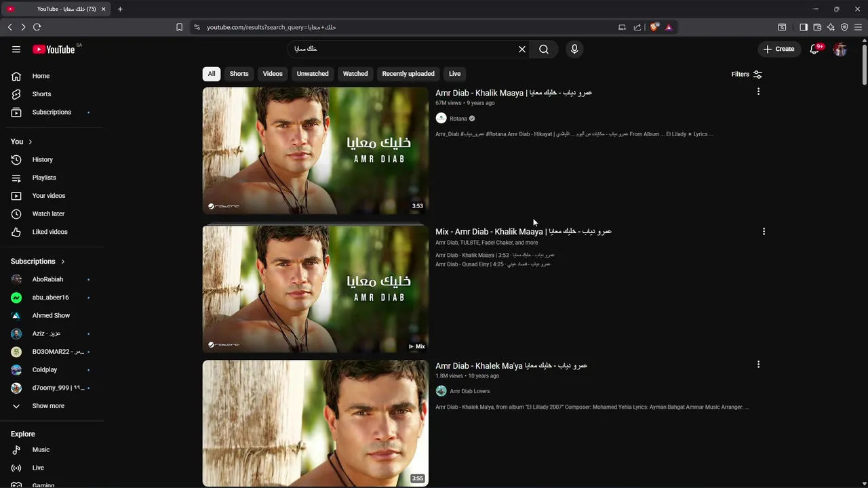
Task: Select the All filter chip
Action: [212, 74]
